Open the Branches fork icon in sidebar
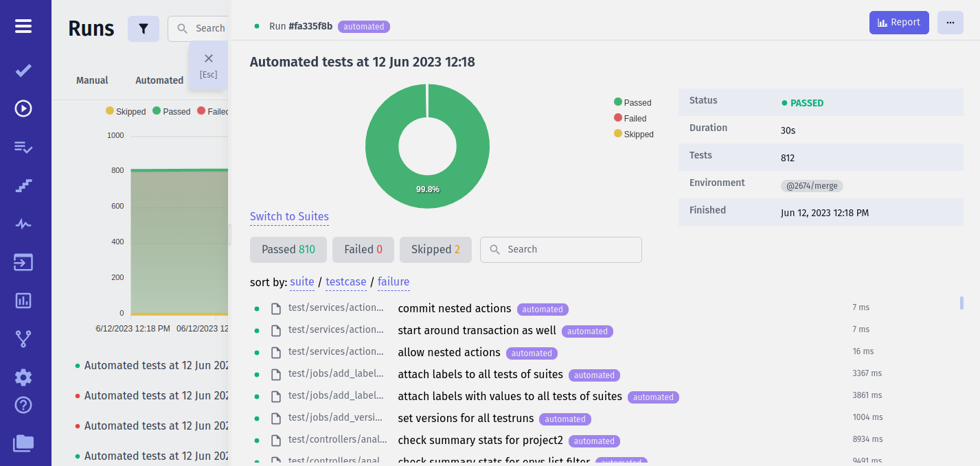Screen dimensions: 980x466 [23, 338]
